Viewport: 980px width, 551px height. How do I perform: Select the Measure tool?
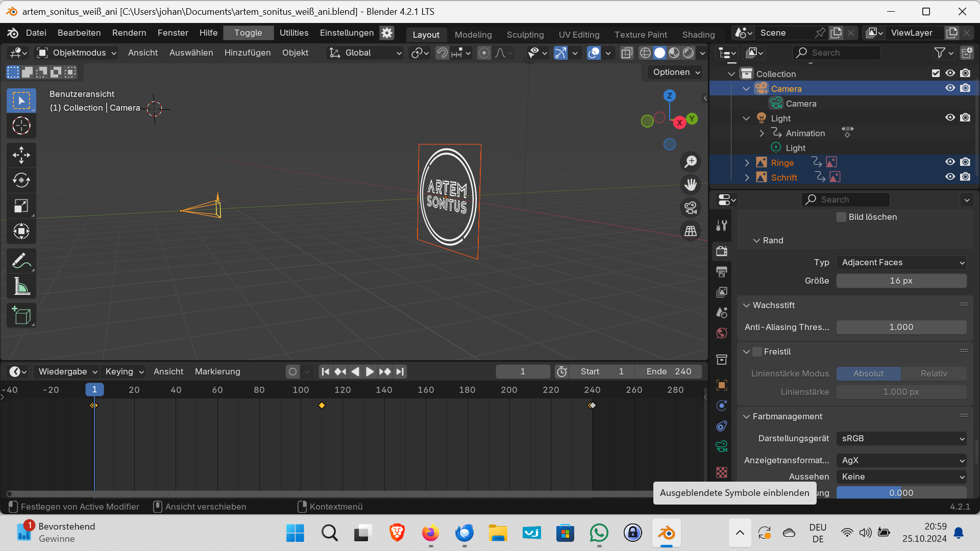21,287
